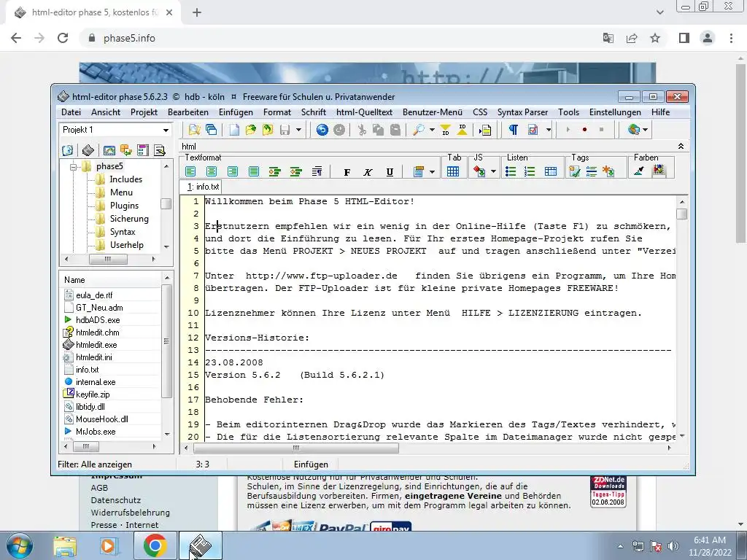Click the taskbar volume speaker icon
747x560 pixels.
[x=673, y=546]
